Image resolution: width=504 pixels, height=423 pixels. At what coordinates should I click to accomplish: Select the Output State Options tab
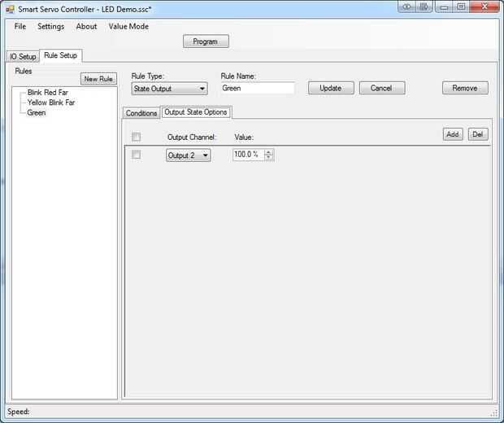coord(196,112)
